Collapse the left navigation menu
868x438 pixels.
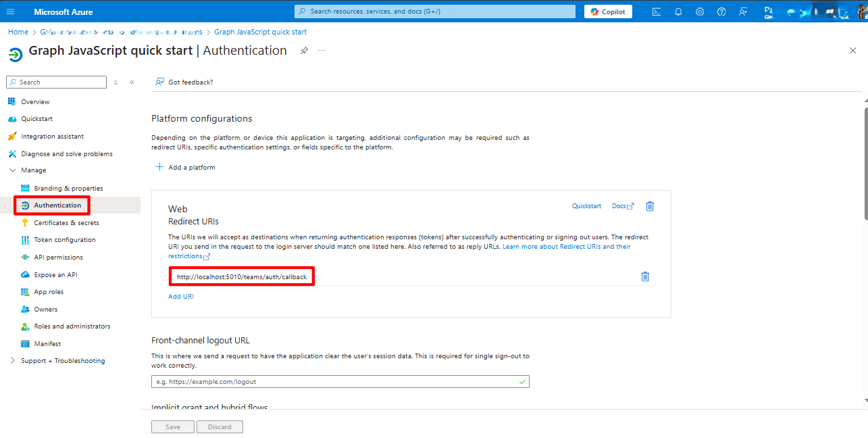[x=132, y=82]
